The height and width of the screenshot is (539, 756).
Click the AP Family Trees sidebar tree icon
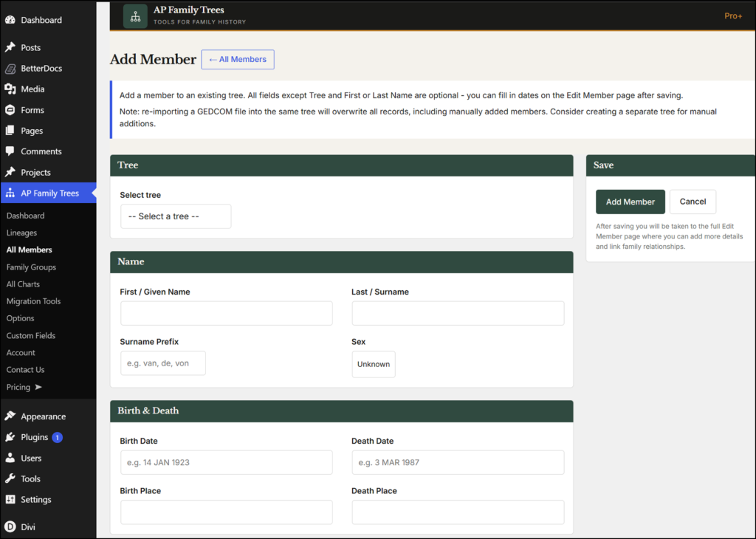pos(10,193)
